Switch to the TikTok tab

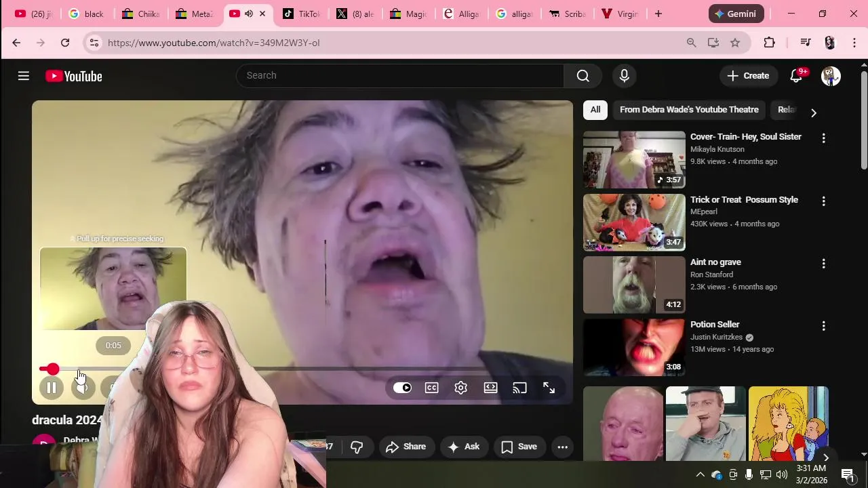[302, 14]
